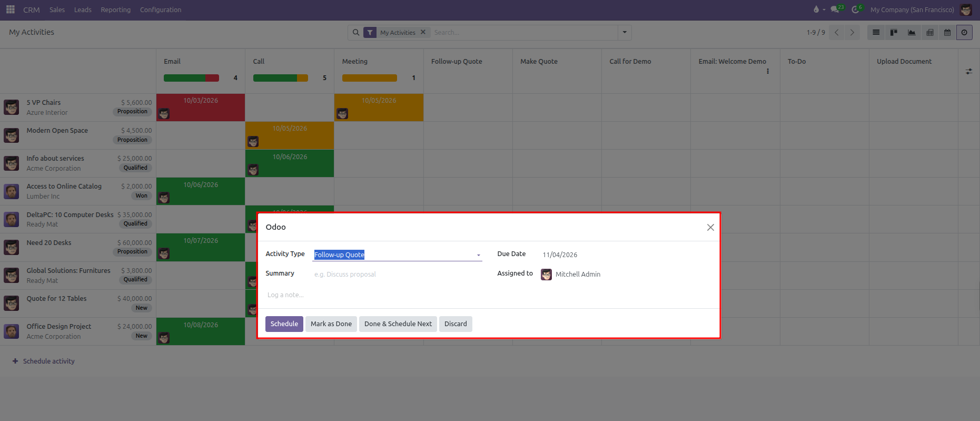Go to the previous page of records
980x421 pixels.
click(837, 33)
